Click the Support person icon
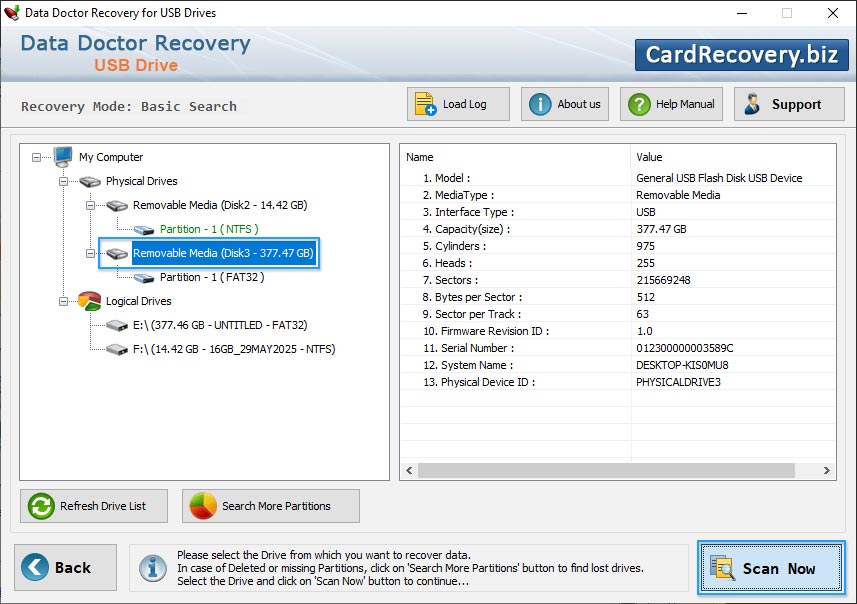The height and width of the screenshot is (604, 857). [x=752, y=104]
